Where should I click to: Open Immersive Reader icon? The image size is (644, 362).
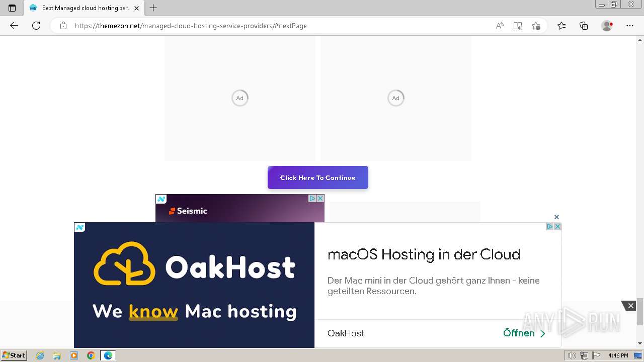point(518,26)
